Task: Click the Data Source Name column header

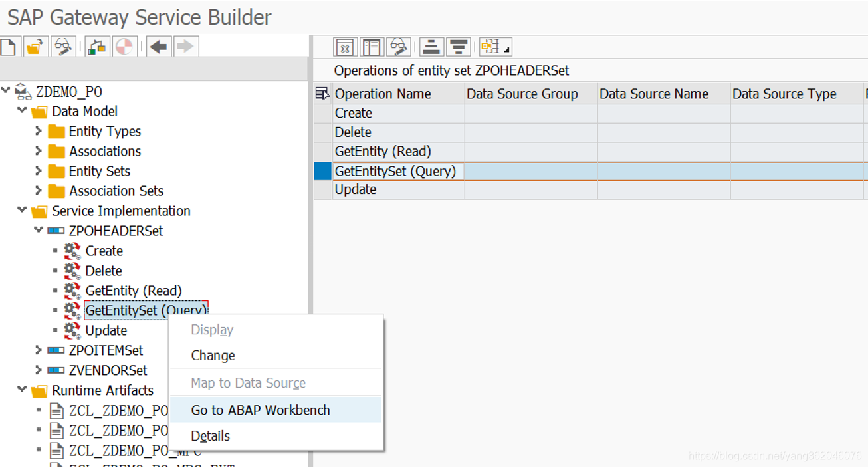Action: pyautogui.click(x=664, y=94)
